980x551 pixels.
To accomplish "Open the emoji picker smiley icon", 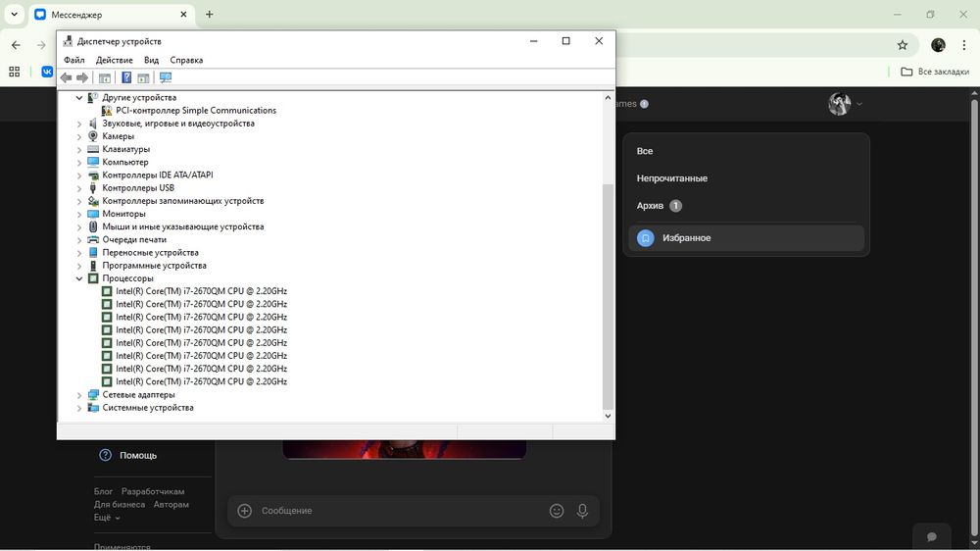I will (557, 511).
